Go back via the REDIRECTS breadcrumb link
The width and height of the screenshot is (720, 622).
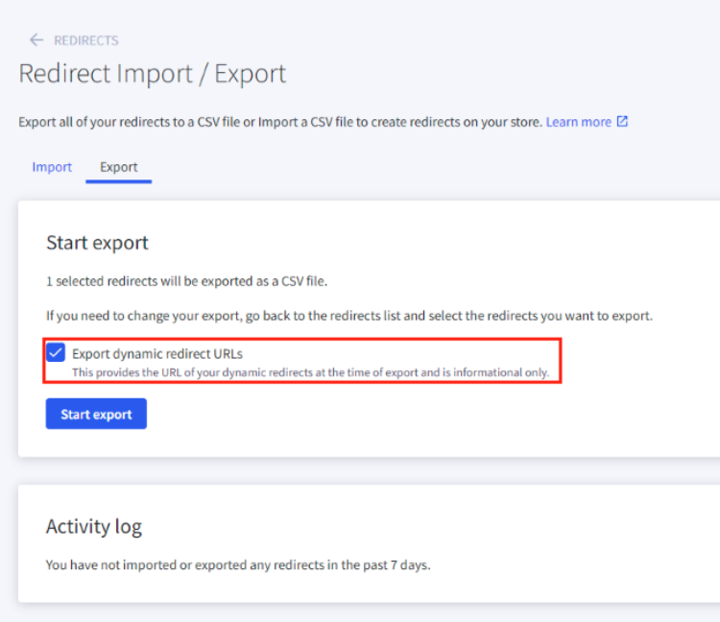pos(86,40)
